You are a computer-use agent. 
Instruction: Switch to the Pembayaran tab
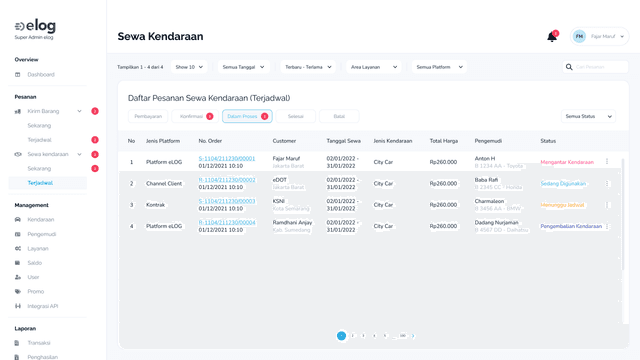click(148, 116)
